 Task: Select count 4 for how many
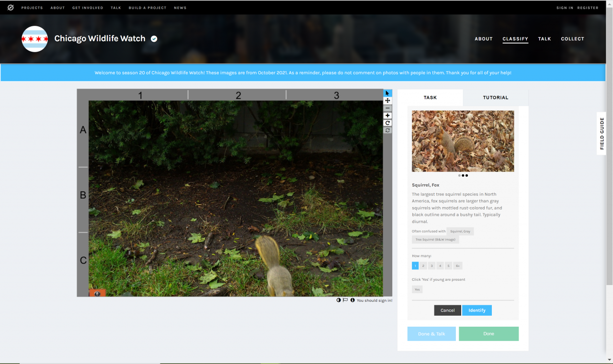(440, 265)
